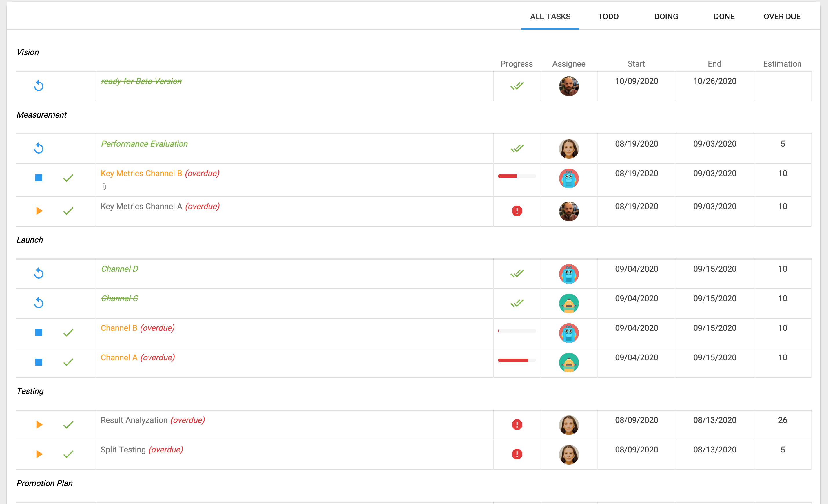828x504 pixels.
Task: Start the Key Metrics Channel A task
Action: pos(39,211)
